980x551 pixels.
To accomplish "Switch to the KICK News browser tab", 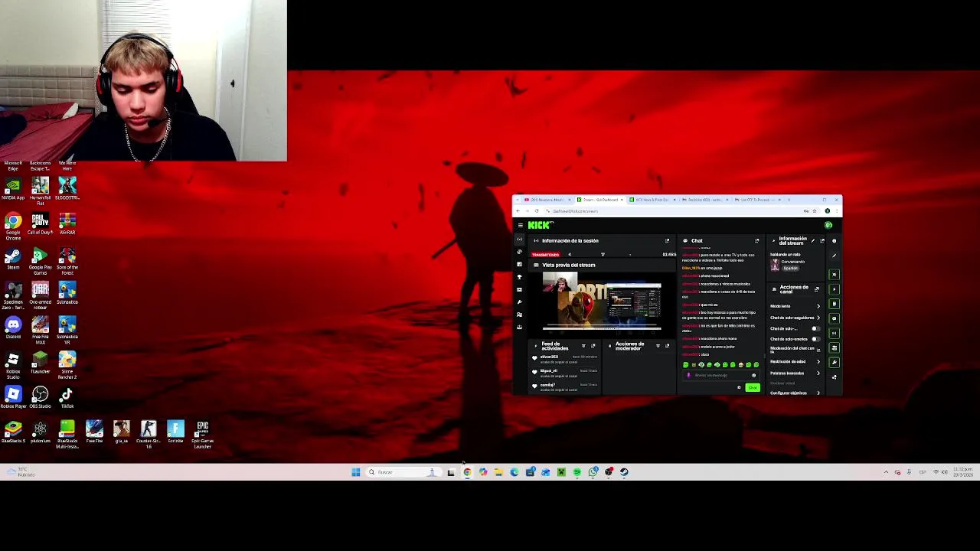I will pos(653,200).
